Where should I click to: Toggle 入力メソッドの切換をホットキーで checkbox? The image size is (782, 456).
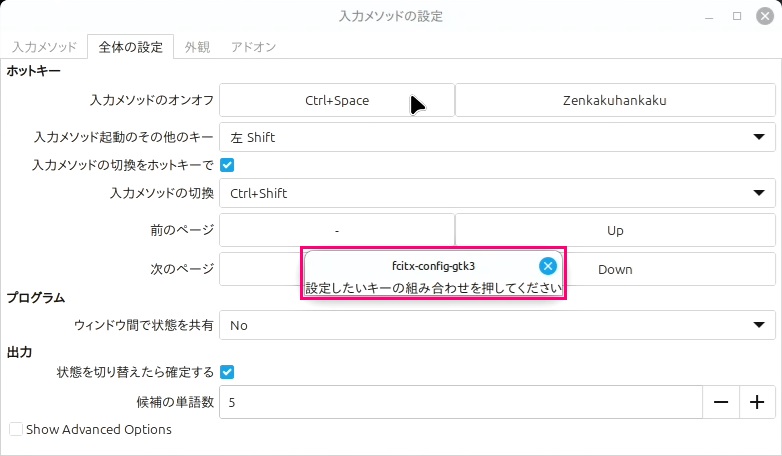click(227, 164)
